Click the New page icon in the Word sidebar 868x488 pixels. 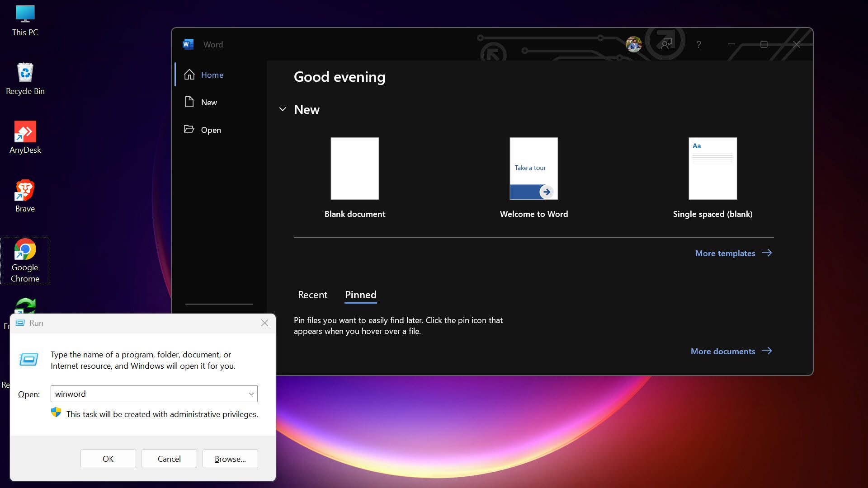click(189, 102)
